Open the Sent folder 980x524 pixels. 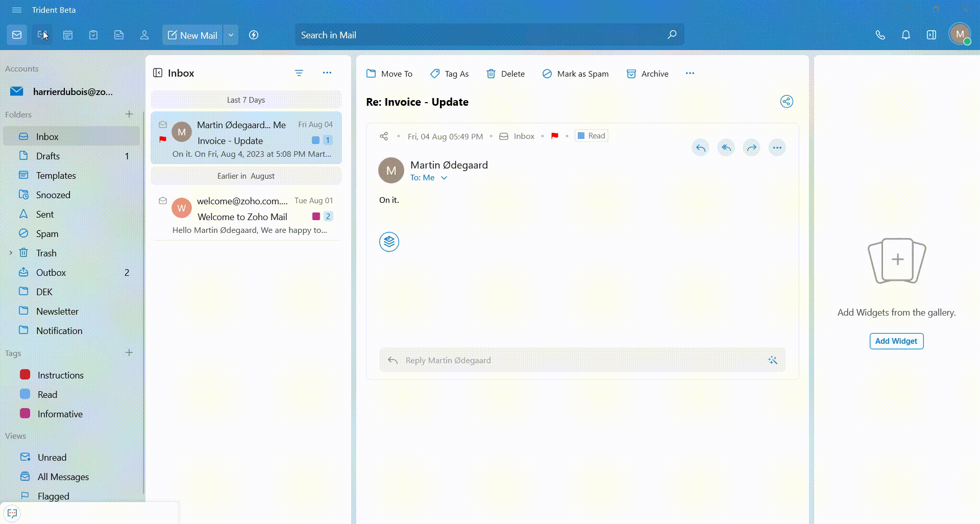[x=45, y=215]
